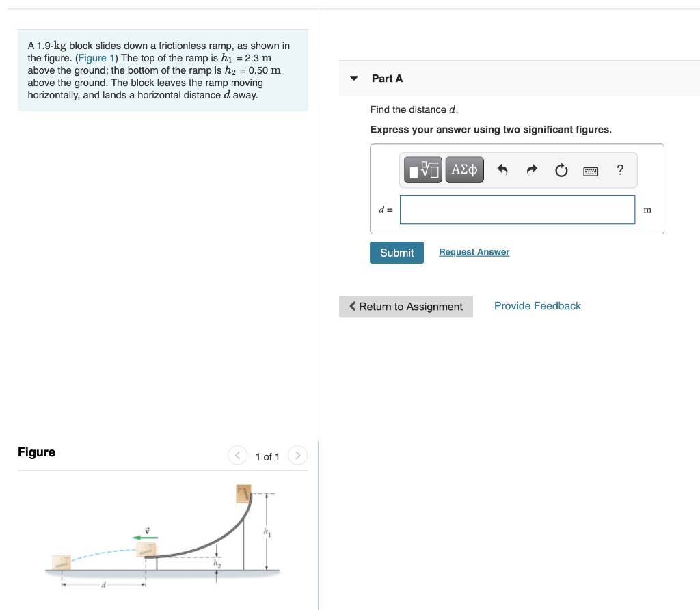The image size is (700, 610).
Task: Select the Part A header
Action: tap(387, 78)
